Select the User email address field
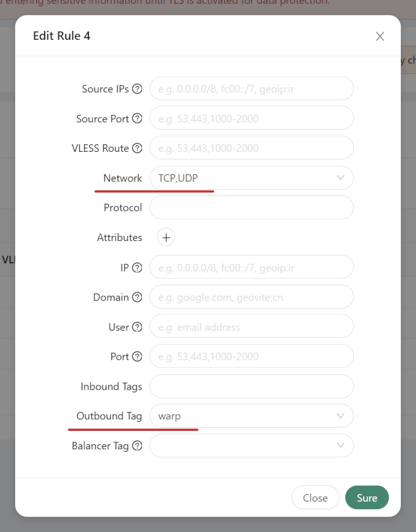This screenshot has width=416, height=532. pyautogui.click(x=251, y=326)
